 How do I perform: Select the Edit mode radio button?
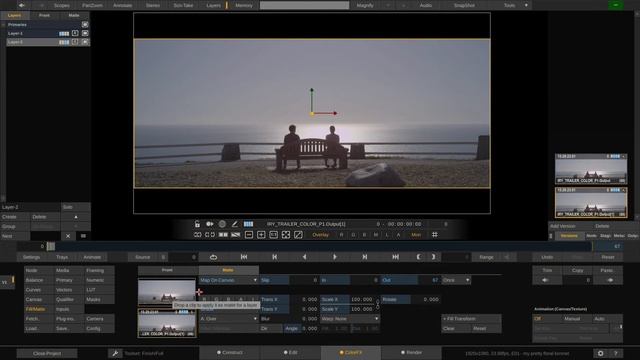[291, 353]
